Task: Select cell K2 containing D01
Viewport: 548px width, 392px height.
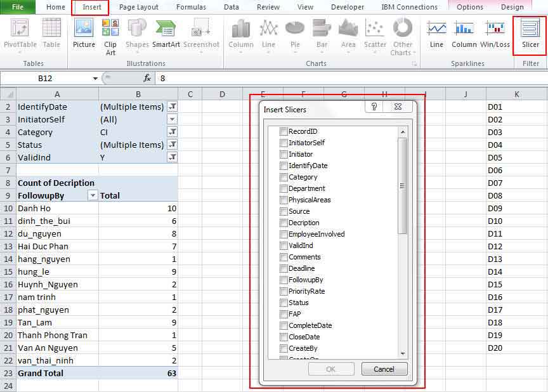Action: tap(516, 107)
